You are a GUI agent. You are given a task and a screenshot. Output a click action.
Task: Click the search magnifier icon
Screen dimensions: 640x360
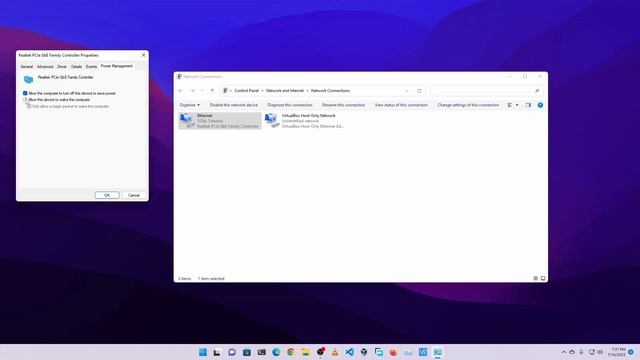(537, 91)
